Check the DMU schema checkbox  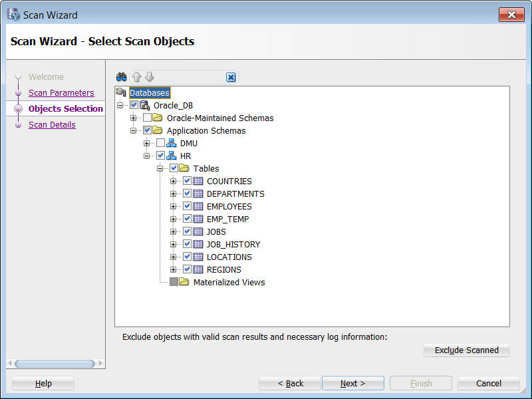pyautogui.click(x=160, y=143)
